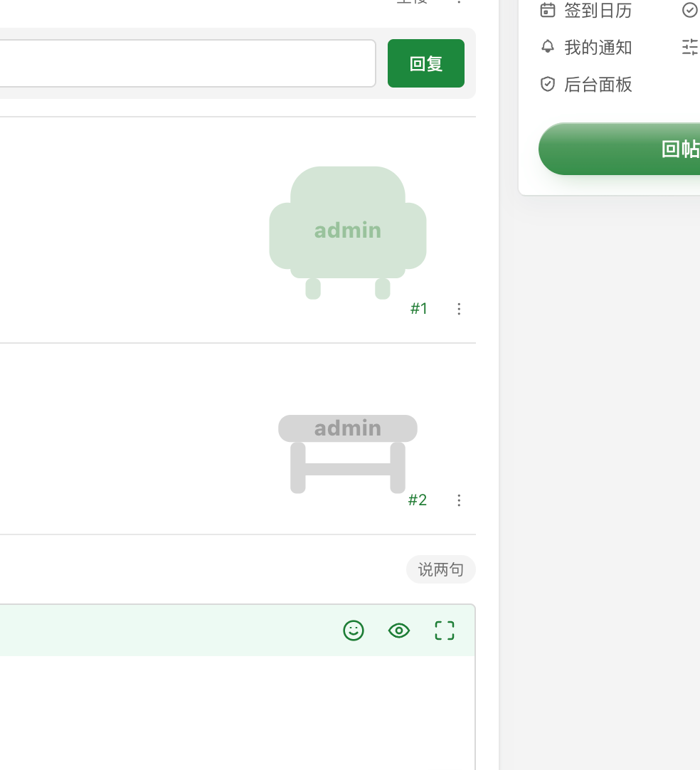Enter fullscreen mode in editor toolbar

[445, 631]
